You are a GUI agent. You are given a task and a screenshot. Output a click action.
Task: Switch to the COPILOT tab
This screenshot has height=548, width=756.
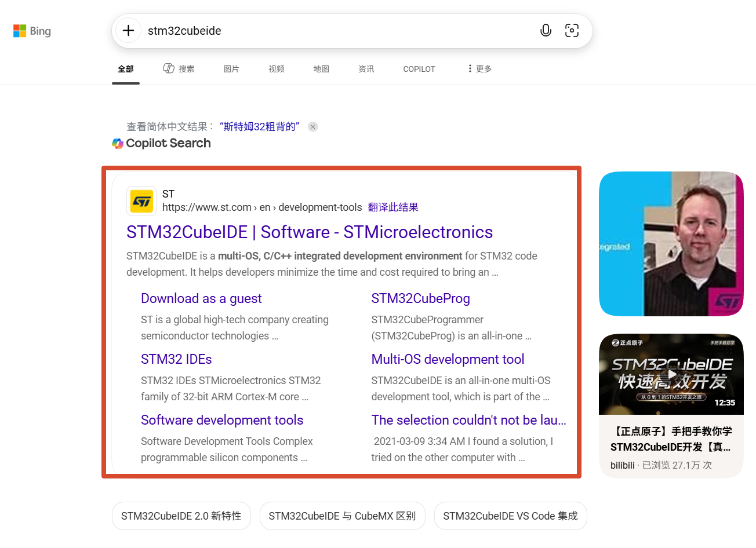419,69
